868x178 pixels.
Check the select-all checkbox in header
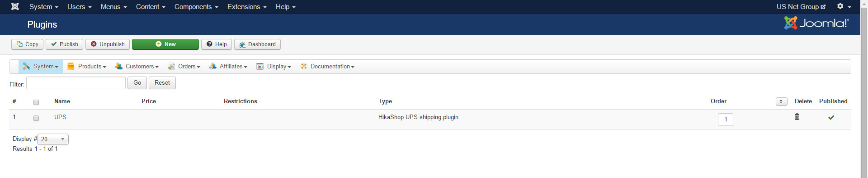36,102
